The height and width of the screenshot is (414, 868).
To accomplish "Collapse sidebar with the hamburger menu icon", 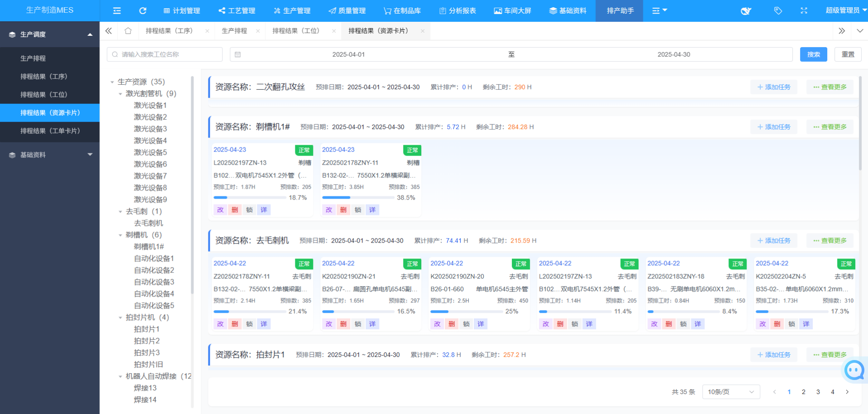I will 117,10.
